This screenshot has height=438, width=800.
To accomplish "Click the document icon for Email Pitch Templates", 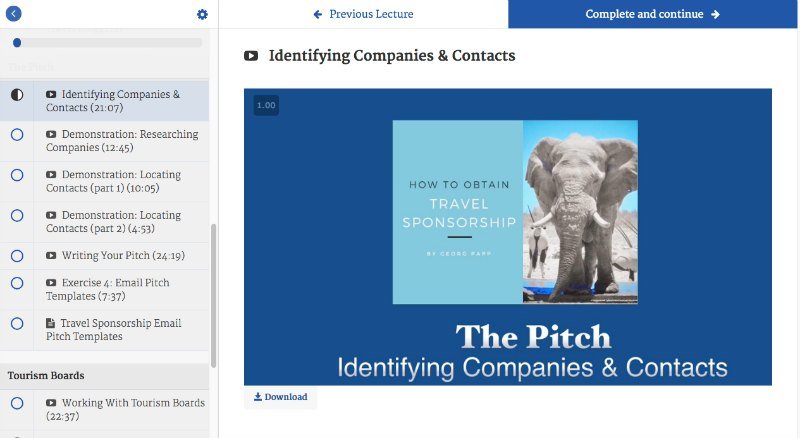I will pyautogui.click(x=51, y=324).
